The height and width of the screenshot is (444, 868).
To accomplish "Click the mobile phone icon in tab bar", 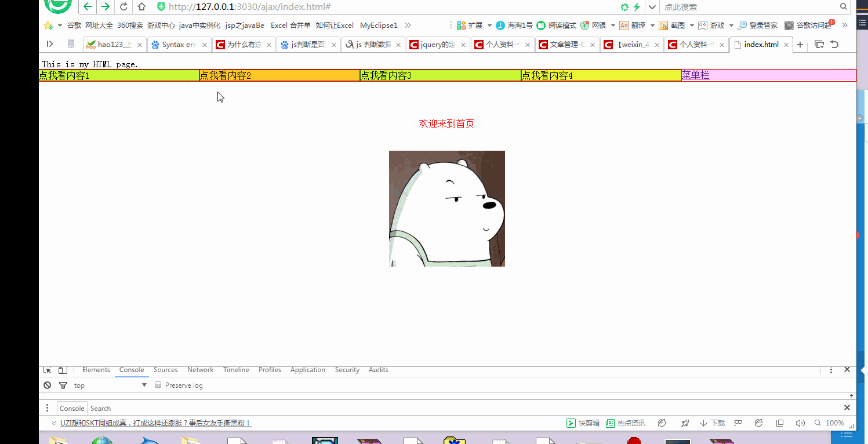I will pos(71,44).
